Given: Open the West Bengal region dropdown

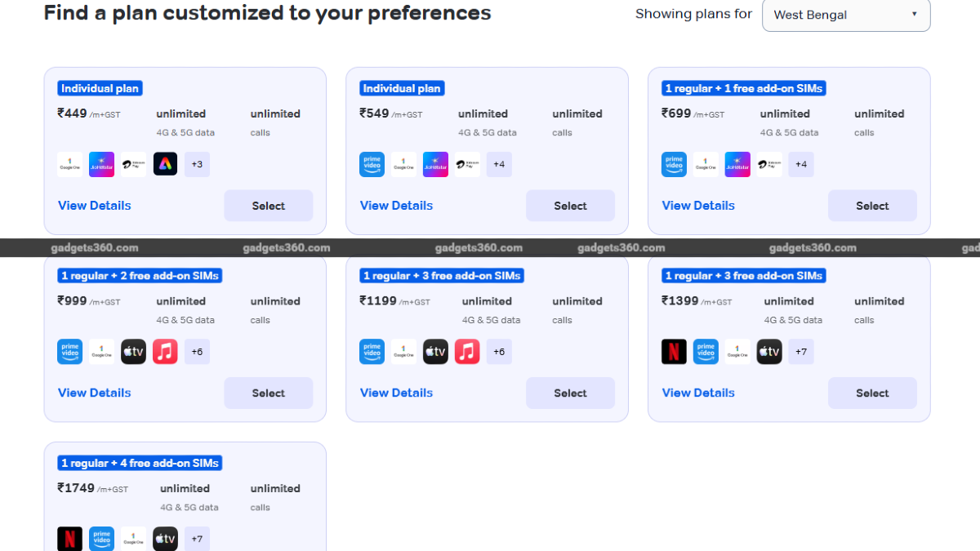Looking at the screenshot, I should (845, 15).
